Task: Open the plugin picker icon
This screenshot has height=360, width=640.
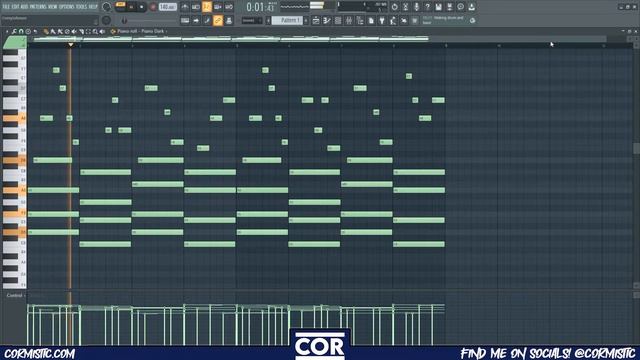Action: [x=382, y=20]
